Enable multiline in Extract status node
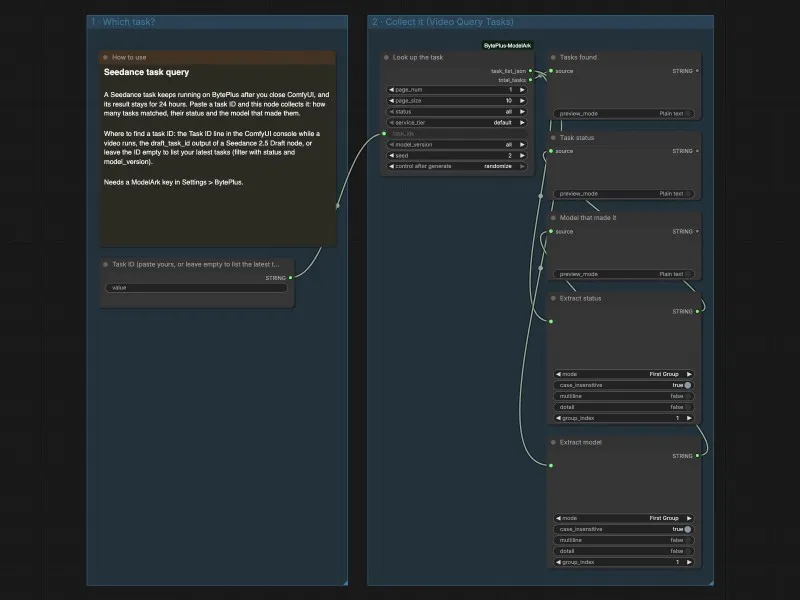 tap(623, 396)
